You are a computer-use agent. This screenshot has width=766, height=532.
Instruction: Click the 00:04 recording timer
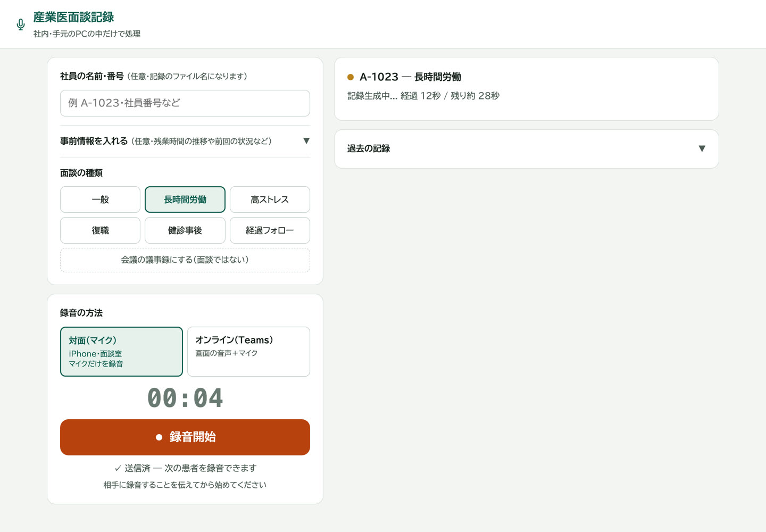[x=185, y=398]
